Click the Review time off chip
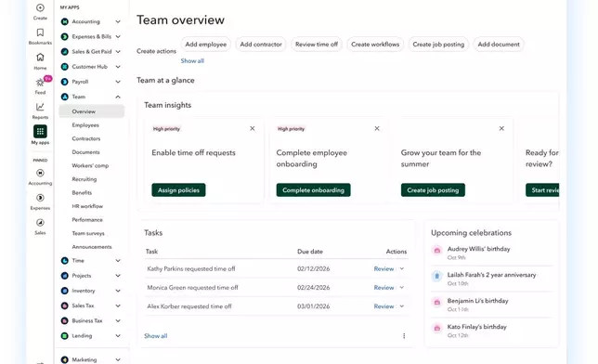This screenshot has height=364, width=598. (317, 45)
